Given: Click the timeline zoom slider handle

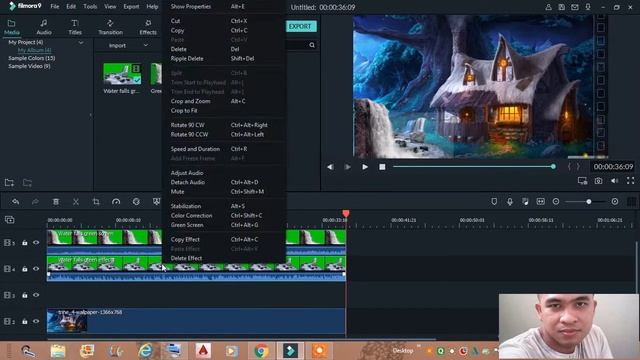Looking at the screenshot, I should (589, 202).
